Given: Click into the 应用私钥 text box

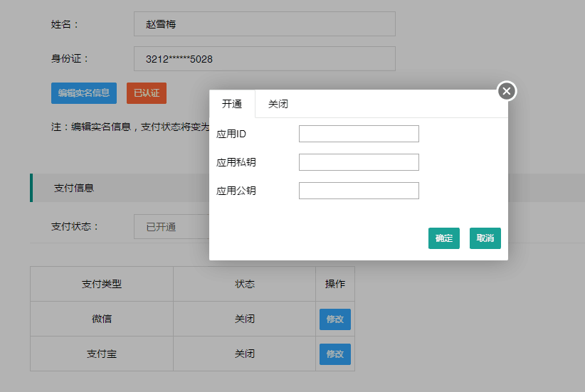Looking at the screenshot, I should pyautogui.click(x=359, y=162).
